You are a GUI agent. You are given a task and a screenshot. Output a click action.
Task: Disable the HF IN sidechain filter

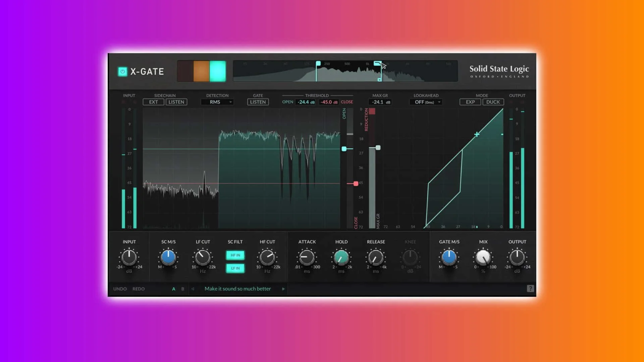point(235,255)
